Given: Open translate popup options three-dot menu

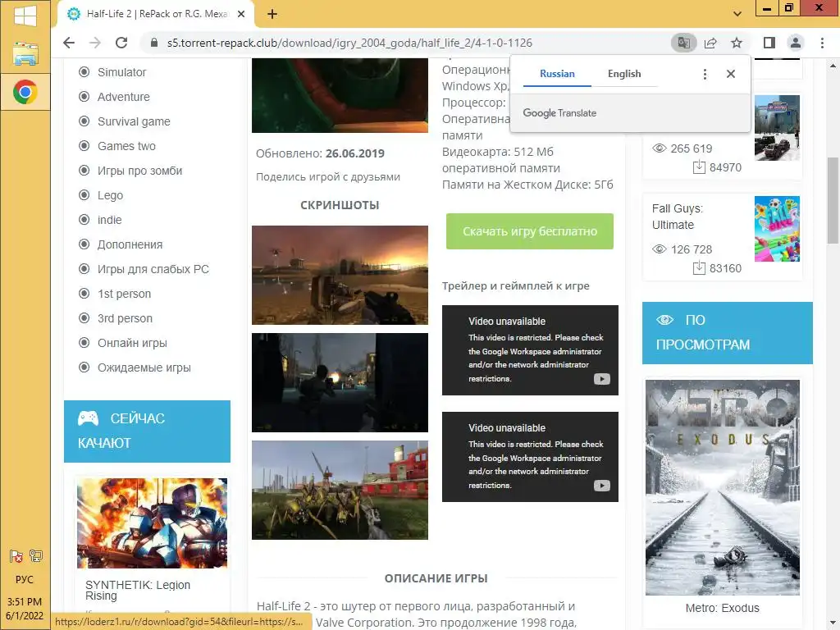Looking at the screenshot, I should (705, 74).
